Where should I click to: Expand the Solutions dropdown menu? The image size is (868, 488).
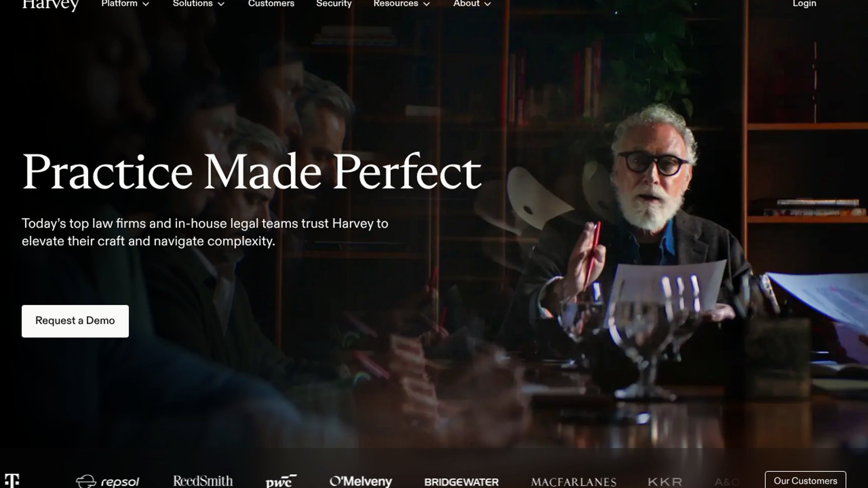(198, 4)
